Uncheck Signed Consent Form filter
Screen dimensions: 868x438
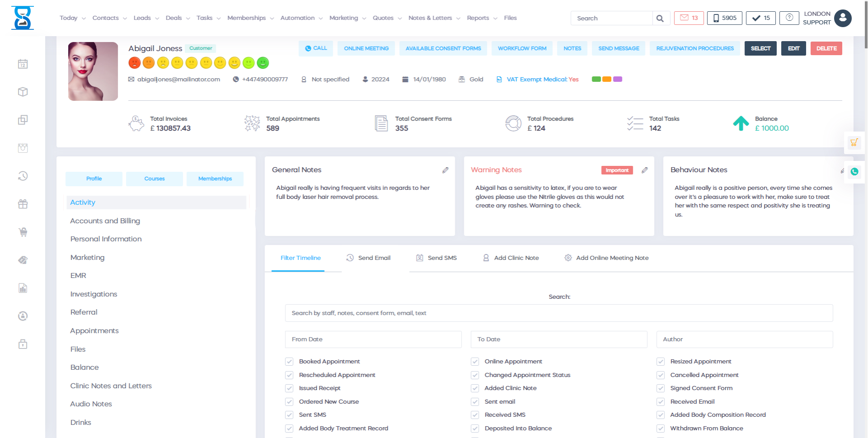660,388
